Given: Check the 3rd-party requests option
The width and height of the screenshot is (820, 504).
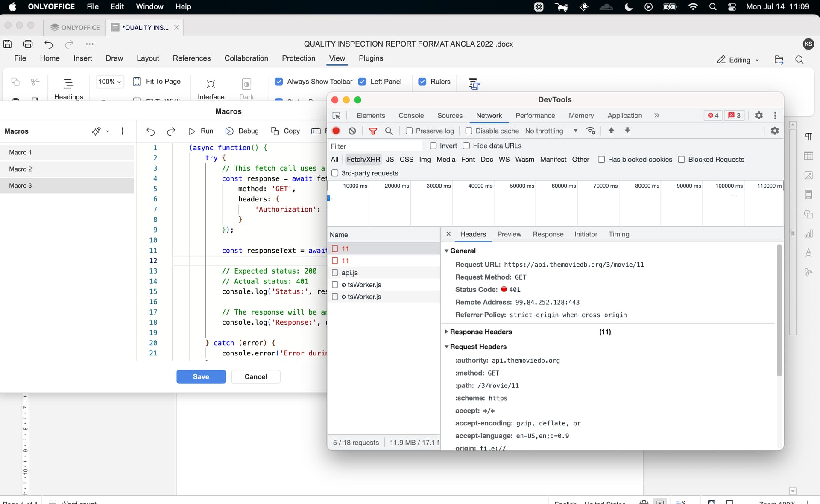Looking at the screenshot, I should point(335,173).
